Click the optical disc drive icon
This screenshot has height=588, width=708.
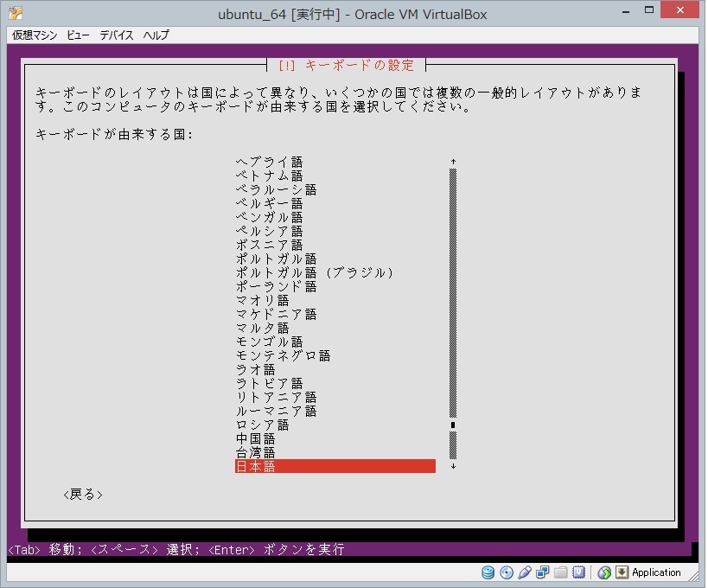tap(507, 572)
